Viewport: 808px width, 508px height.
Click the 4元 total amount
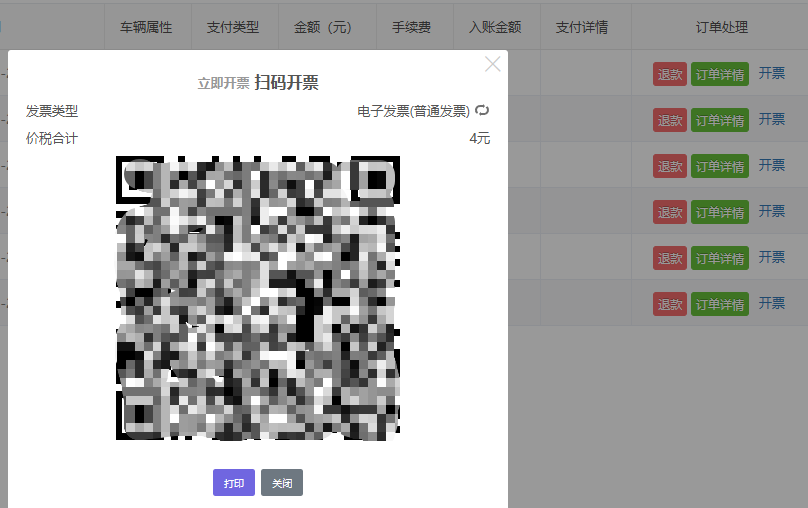(x=479, y=138)
